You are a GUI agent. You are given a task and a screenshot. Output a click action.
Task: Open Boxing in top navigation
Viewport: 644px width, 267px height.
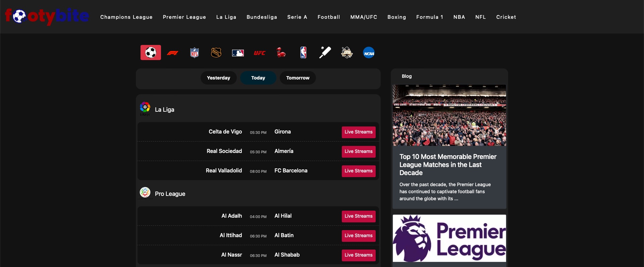coord(396,17)
